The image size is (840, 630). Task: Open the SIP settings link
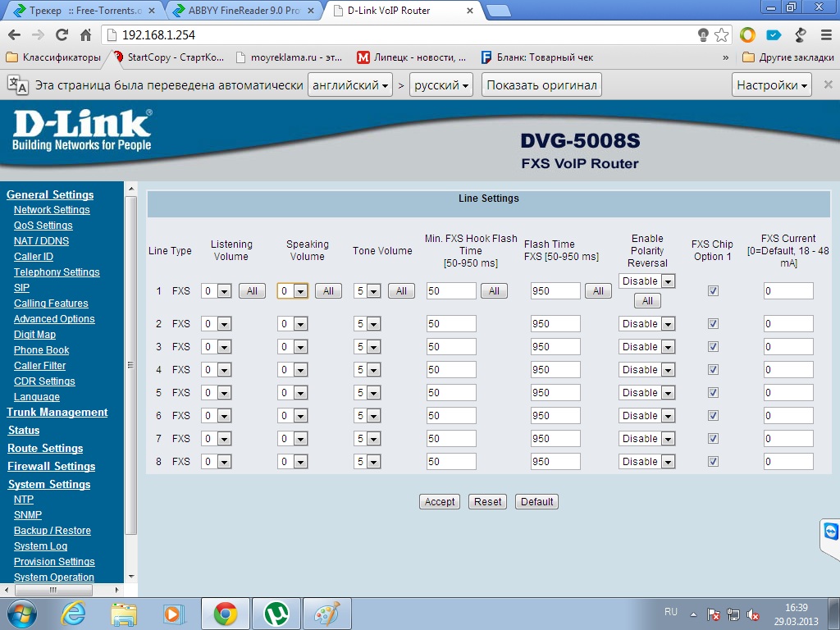click(21, 288)
